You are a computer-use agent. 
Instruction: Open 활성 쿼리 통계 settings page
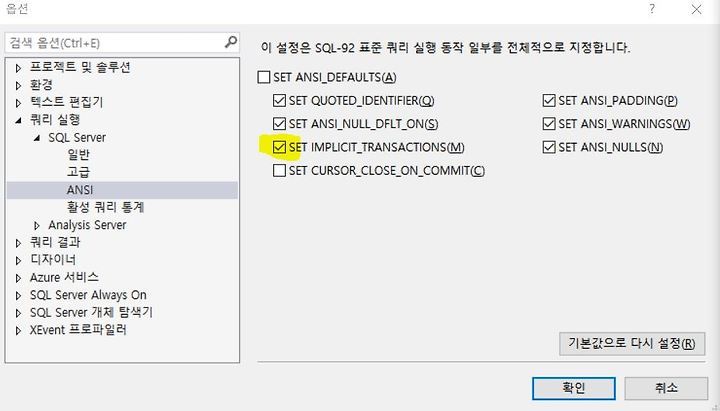pyautogui.click(x=106, y=207)
